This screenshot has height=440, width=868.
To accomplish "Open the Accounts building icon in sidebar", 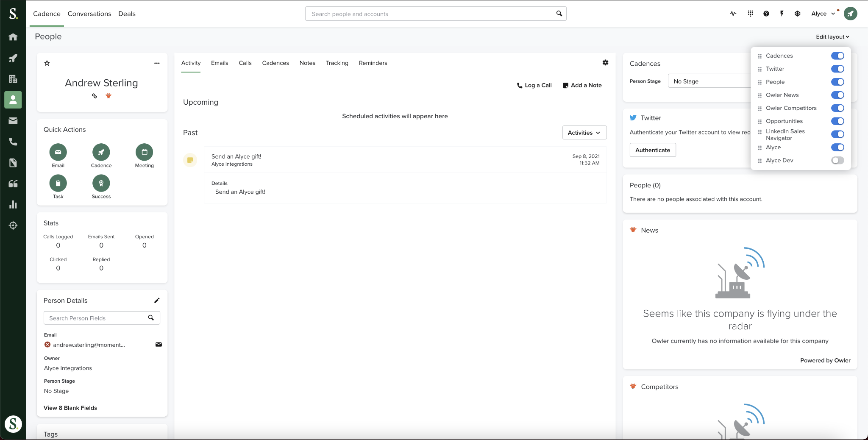I will click(x=13, y=79).
